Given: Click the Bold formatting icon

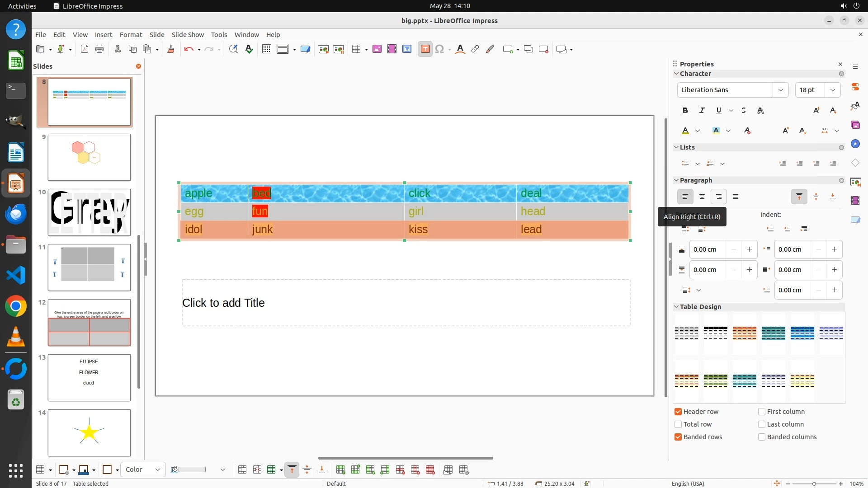Looking at the screenshot, I should (x=685, y=110).
